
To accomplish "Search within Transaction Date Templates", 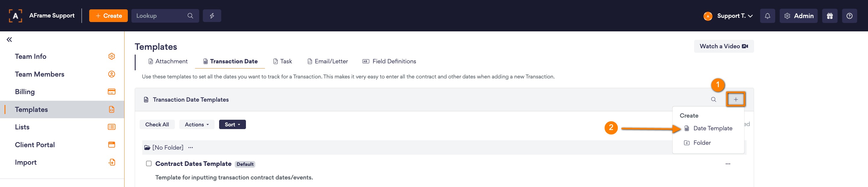I will 713,100.
